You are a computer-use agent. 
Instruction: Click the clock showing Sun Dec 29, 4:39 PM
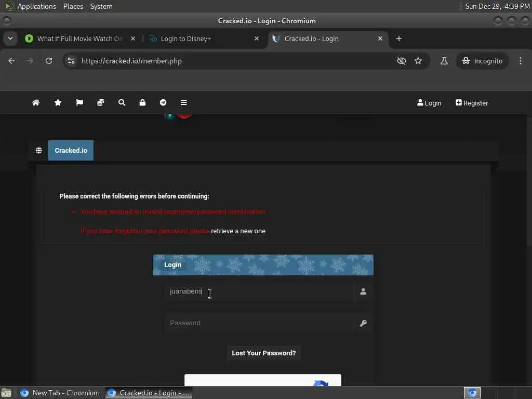pyautogui.click(x=497, y=6)
